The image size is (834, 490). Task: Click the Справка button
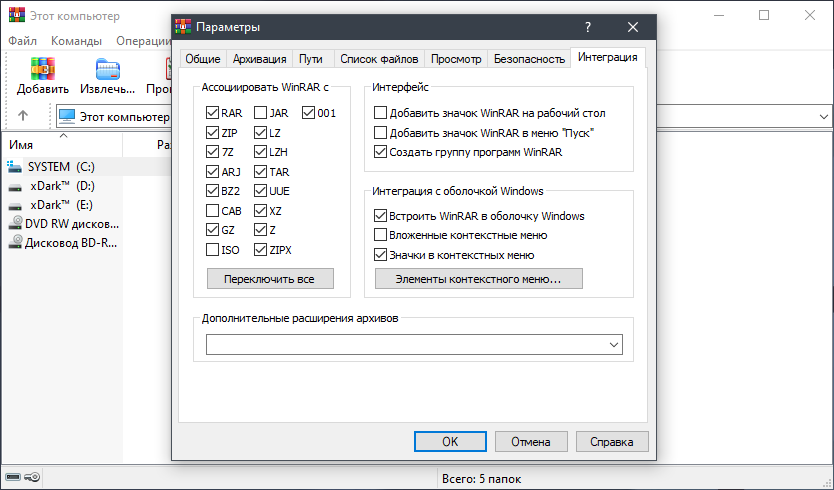pyautogui.click(x=612, y=442)
